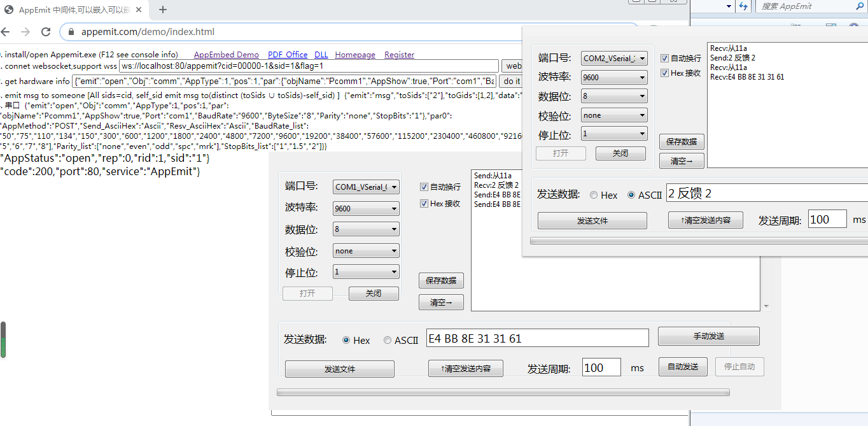The image size is (868, 426).
Task: Open the 波特率 dropdown showing 9600
Action: (x=366, y=208)
